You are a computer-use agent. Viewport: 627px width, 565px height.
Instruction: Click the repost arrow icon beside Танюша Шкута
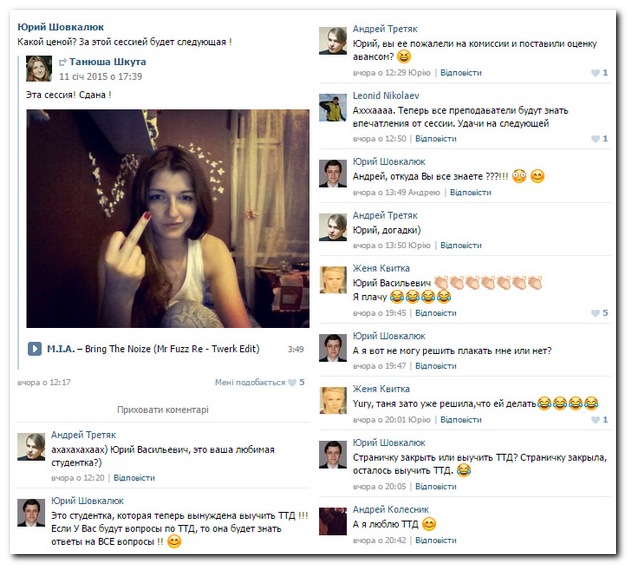pos(63,62)
